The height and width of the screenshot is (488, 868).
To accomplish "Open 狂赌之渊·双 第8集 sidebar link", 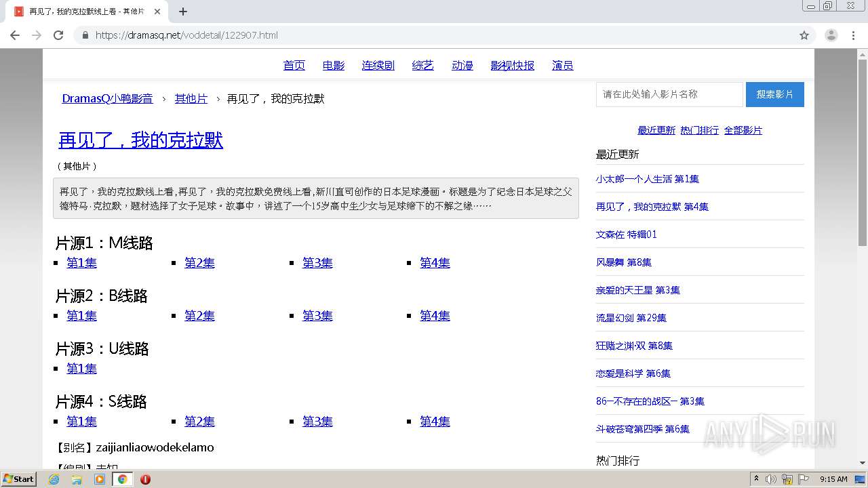I will (x=634, y=346).
